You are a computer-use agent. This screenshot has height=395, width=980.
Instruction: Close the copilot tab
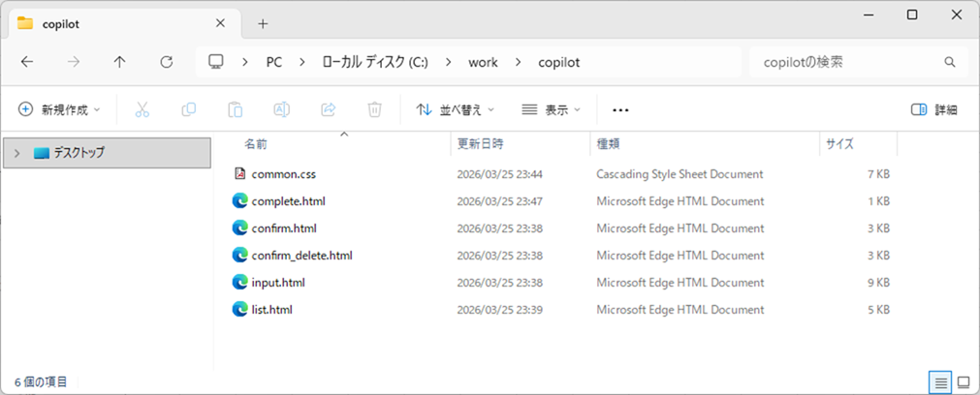[220, 23]
